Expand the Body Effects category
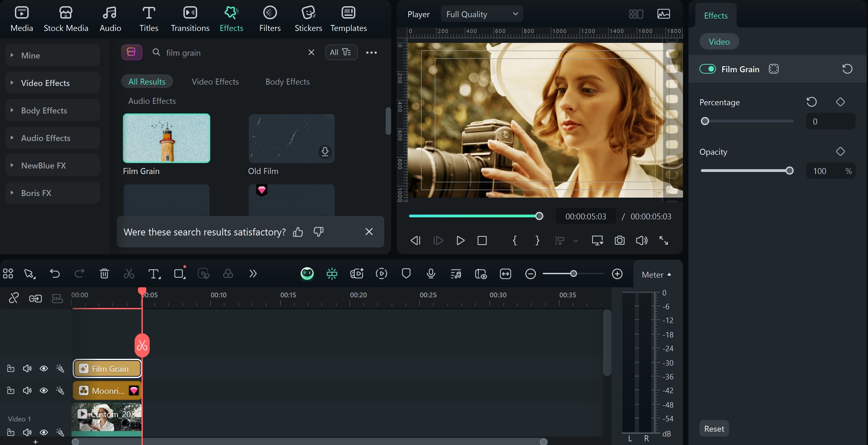This screenshot has width=868, height=445. click(x=53, y=111)
